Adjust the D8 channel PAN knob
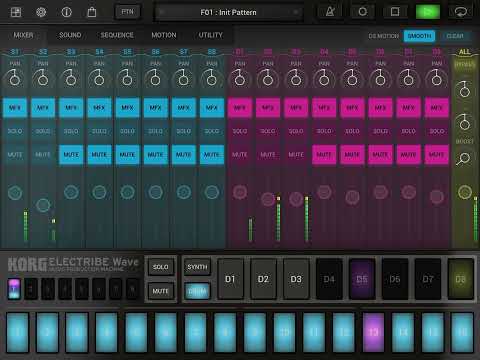Image resolution: width=480 pixels, height=360 pixels. 436,79
